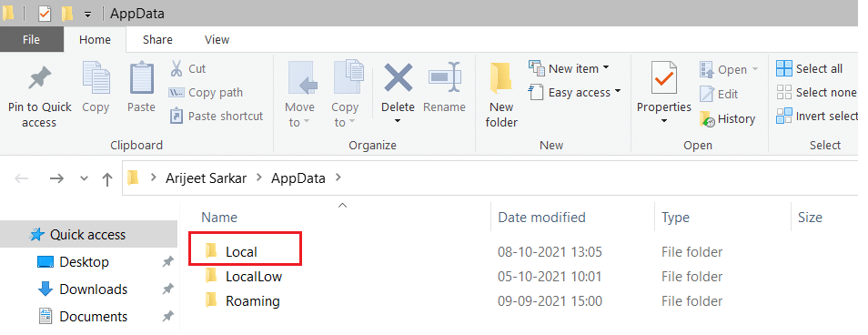Click the Edit command

click(x=719, y=94)
